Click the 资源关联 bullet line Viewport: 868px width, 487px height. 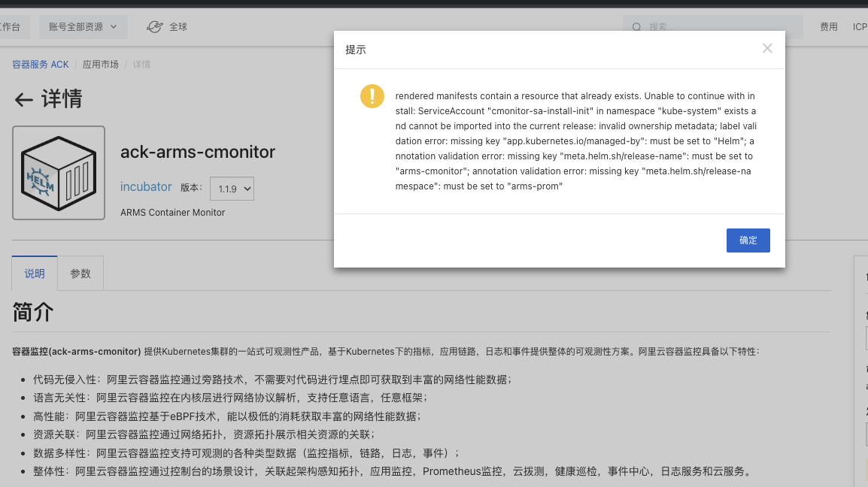pos(205,434)
